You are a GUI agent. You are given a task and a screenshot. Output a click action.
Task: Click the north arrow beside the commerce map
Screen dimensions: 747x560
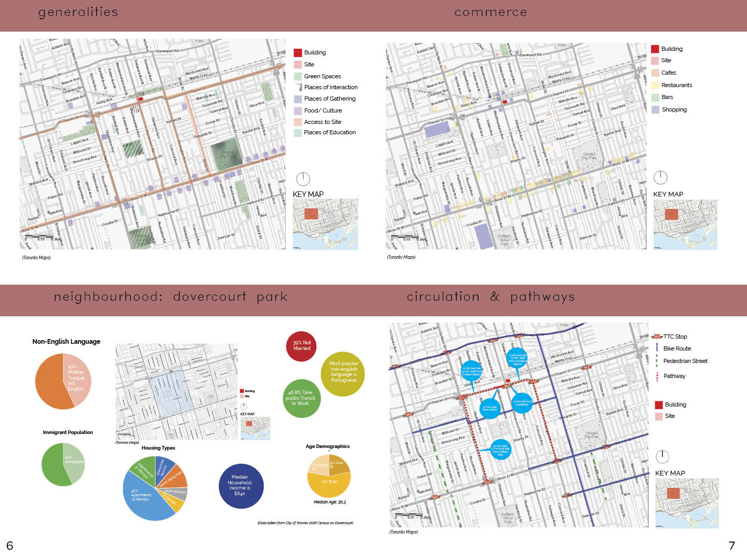(x=660, y=177)
